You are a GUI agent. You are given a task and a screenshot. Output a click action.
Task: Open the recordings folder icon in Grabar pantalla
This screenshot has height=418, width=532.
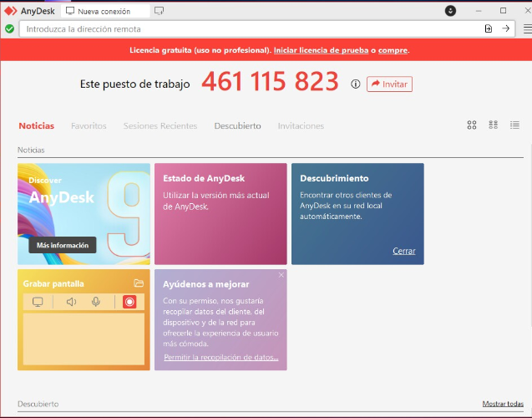coord(139,283)
